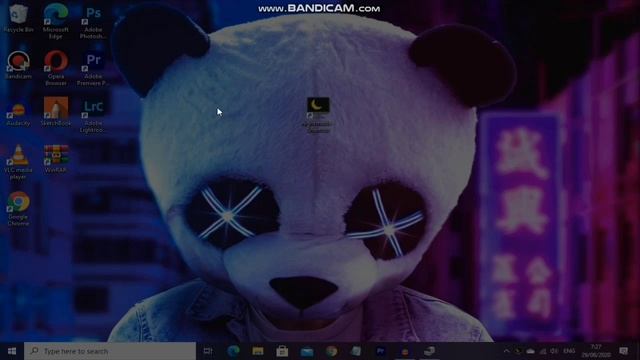Open the Mail app from the taskbar
Image resolution: width=640 pixels, height=360 pixels.
pos(307,351)
